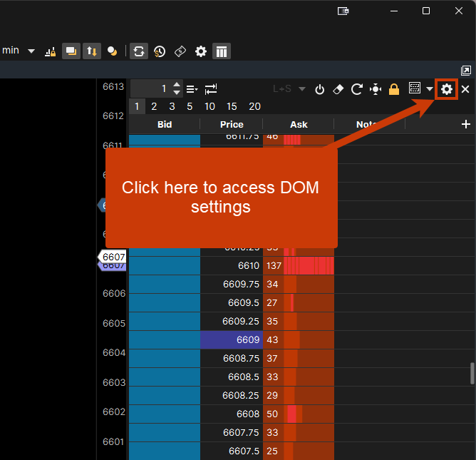This screenshot has width=476, height=460.
Task: Increase order quantity with stepper up arrow
Action: pyautogui.click(x=177, y=85)
